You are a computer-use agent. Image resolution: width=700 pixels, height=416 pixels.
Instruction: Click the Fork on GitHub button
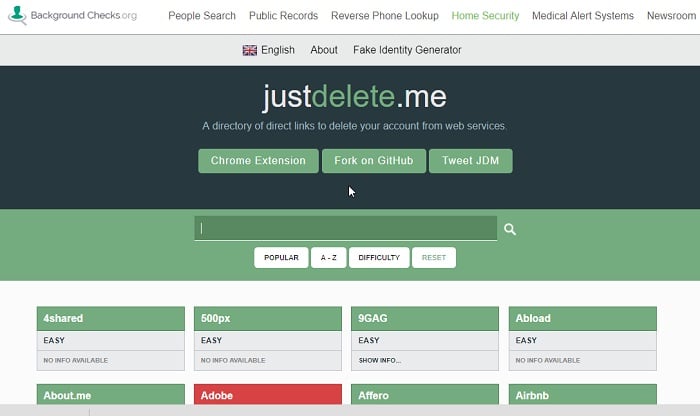pyautogui.click(x=374, y=161)
